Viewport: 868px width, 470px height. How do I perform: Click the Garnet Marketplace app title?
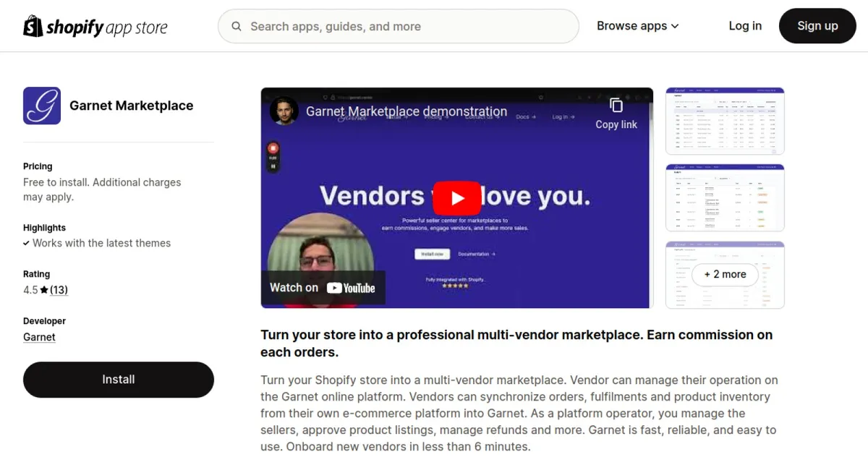[x=132, y=106]
